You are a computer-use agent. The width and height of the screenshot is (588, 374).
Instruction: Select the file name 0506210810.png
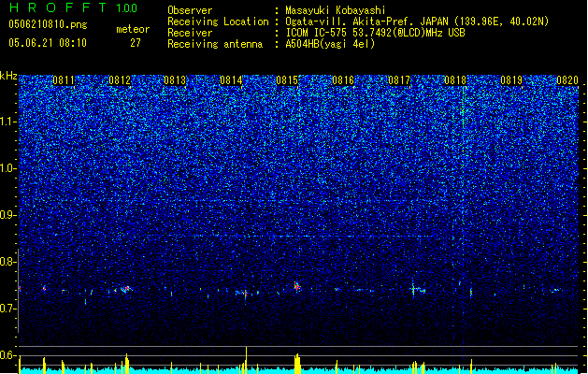[48, 25]
